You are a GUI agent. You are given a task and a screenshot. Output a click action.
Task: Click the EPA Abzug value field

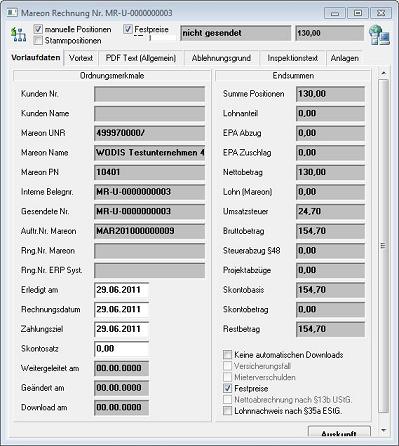click(330, 133)
